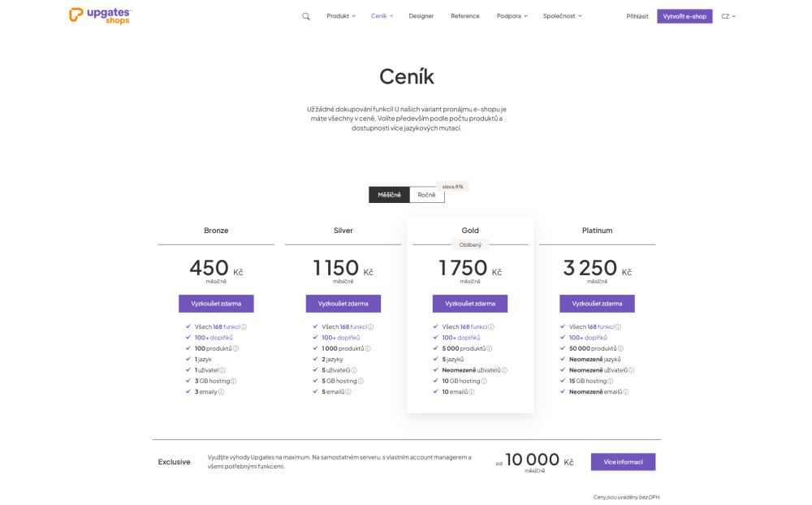Go to the Designer page
The image size is (812, 505).
[421, 16]
